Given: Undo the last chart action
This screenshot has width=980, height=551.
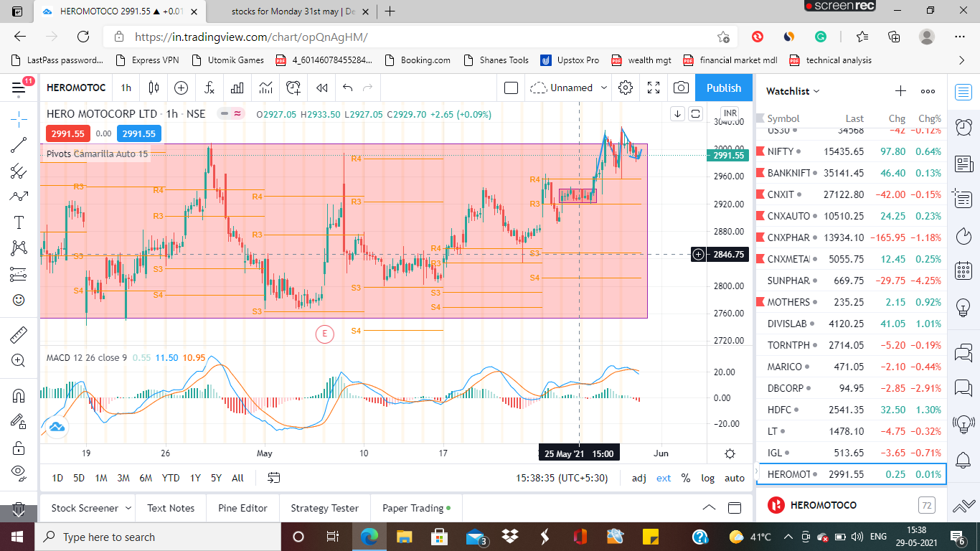Looking at the screenshot, I should pos(348,88).
